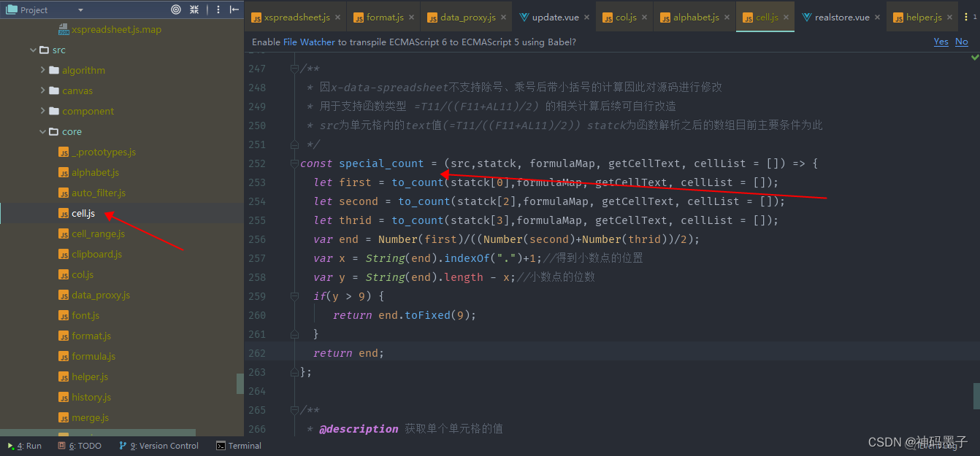
Task: Click 'return end;' on line 262
Action: (348, 353)
